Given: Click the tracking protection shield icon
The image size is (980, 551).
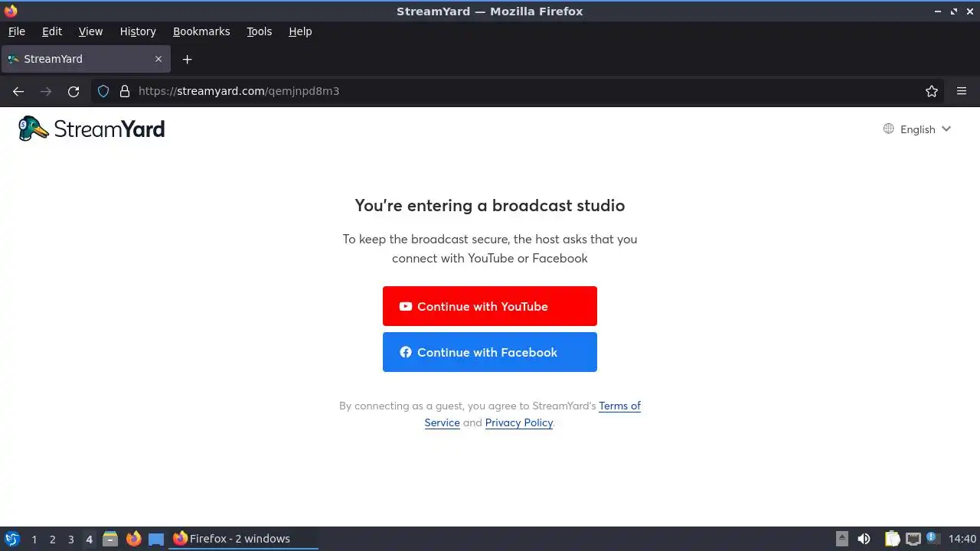Looking at the screenshot, I should [x=103, y=91].
